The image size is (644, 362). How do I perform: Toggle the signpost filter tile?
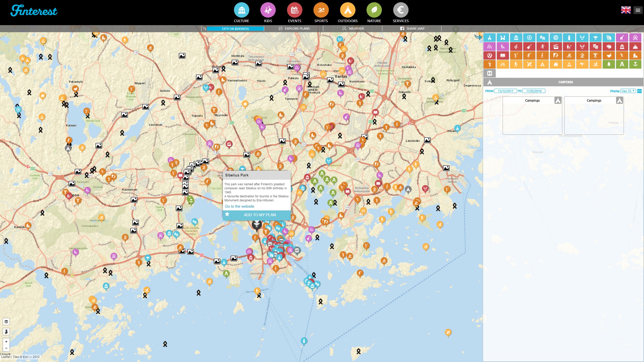pos(582,64)
